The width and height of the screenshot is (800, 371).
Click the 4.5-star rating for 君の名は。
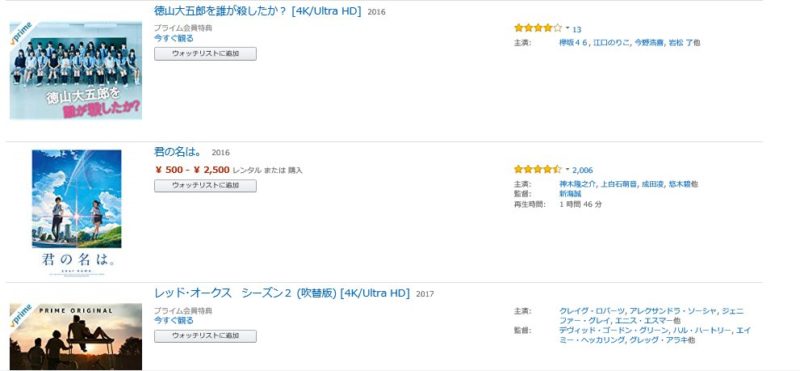538,169
